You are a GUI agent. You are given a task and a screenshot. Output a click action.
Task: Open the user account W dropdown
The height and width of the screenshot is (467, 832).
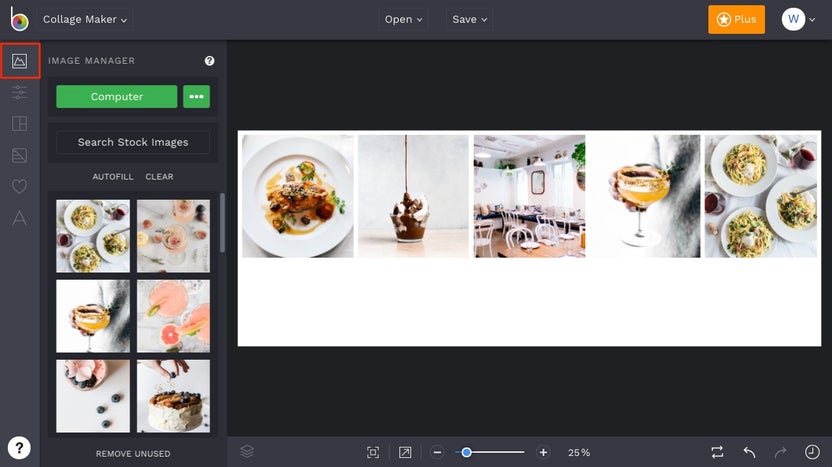pyautogui.click(x=798, y=20)
